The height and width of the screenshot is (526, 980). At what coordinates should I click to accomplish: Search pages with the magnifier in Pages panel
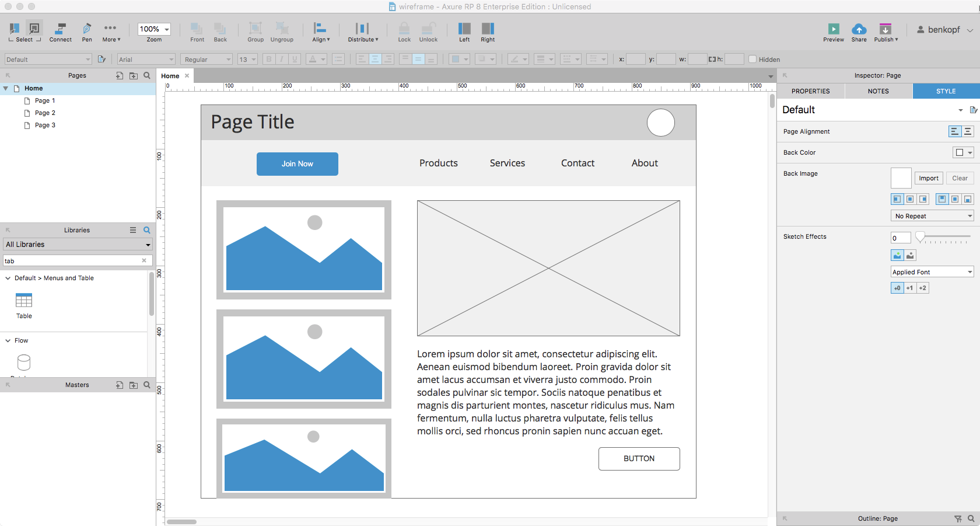tap(146, 75)
